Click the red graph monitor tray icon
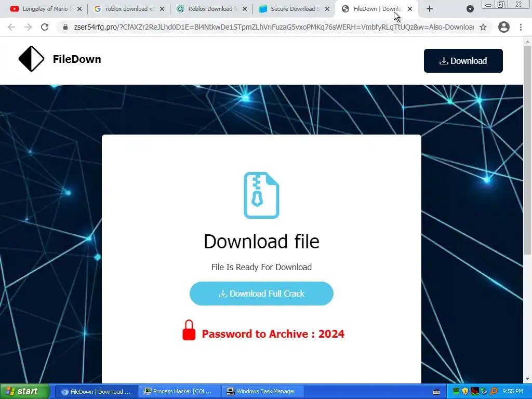 point(474,392)
